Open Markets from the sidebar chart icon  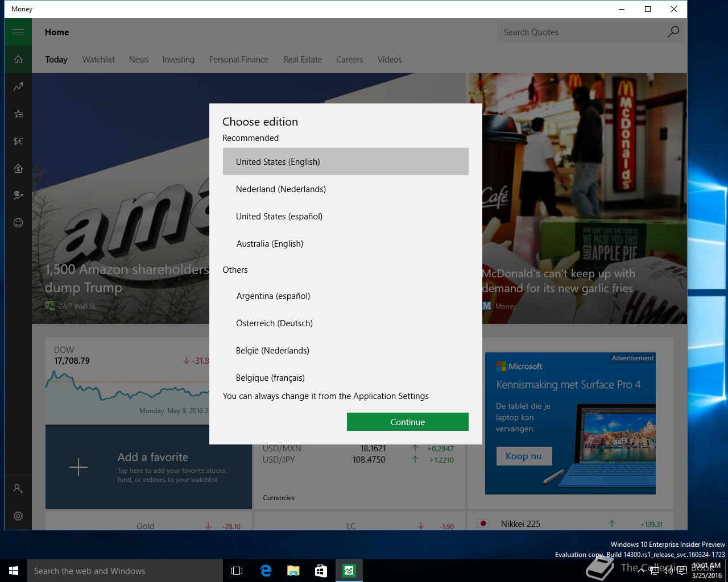point(18,86)
